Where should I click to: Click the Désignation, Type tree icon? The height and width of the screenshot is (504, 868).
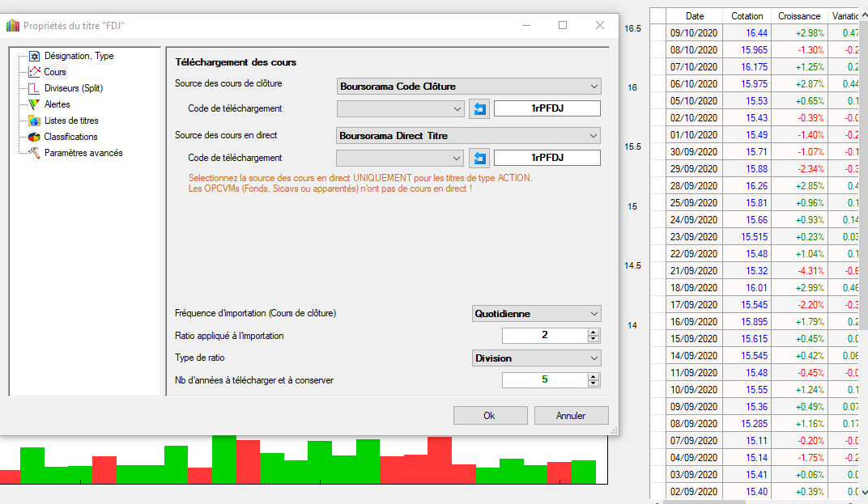pyautogui.click(x=34, y=57)
